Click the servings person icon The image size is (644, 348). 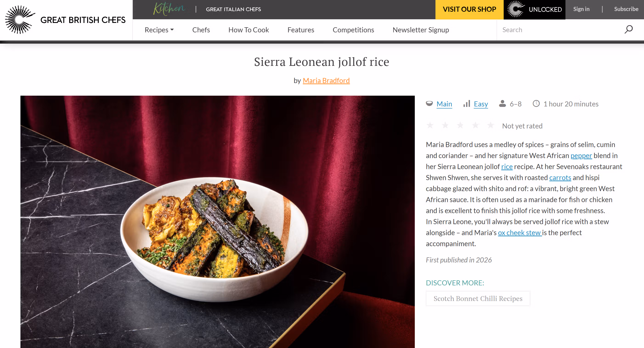tap(502, 104)
